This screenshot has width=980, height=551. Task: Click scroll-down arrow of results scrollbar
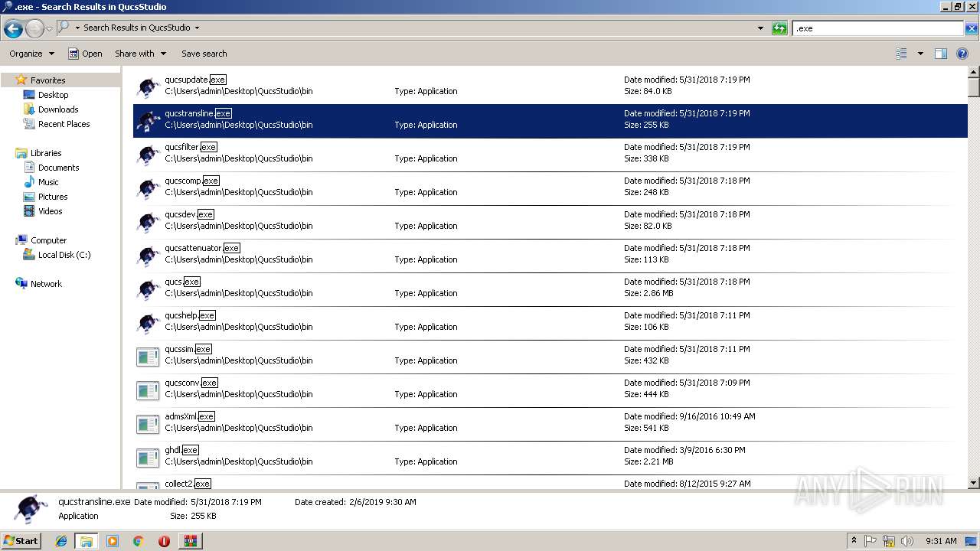[974, 483]
